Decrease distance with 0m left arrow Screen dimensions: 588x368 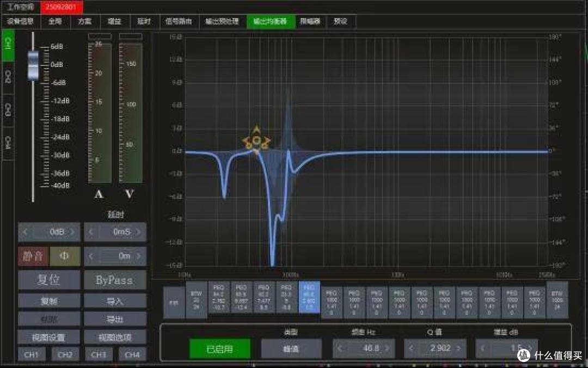91,256
